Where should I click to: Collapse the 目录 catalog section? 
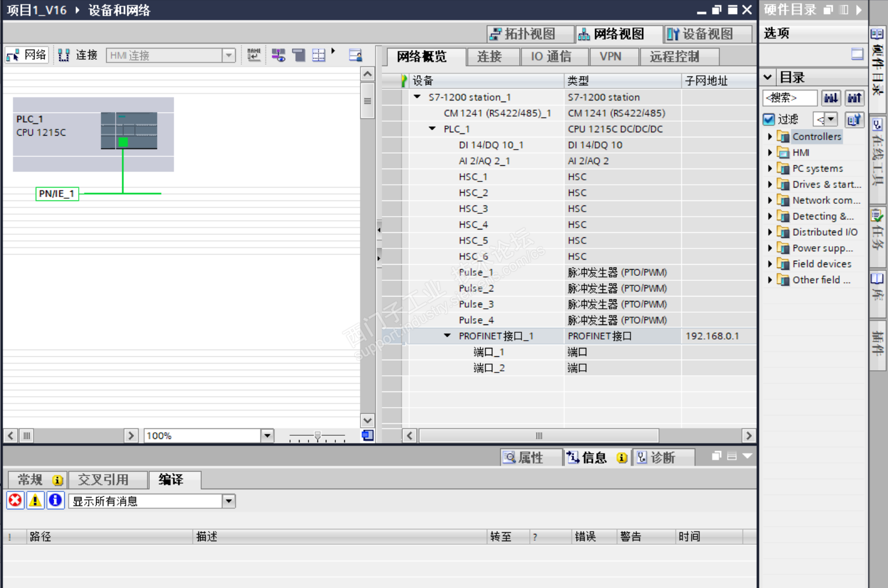[x=768, y=77]
